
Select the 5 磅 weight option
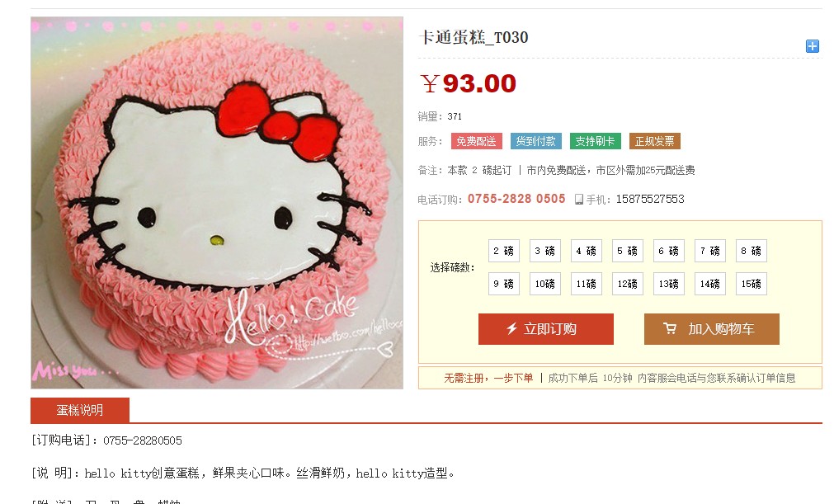coord(628,251)
